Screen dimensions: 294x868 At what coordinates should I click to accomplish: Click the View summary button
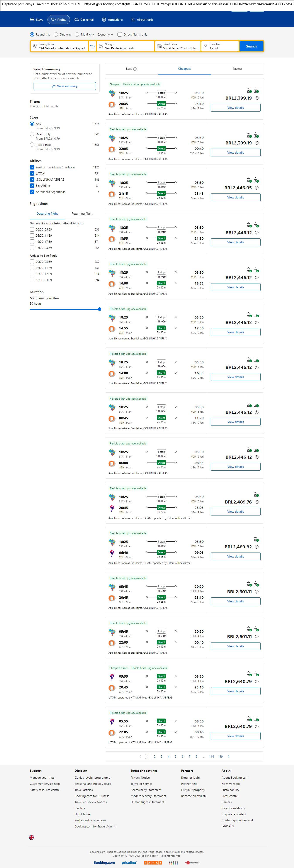[x=64, y=86]
